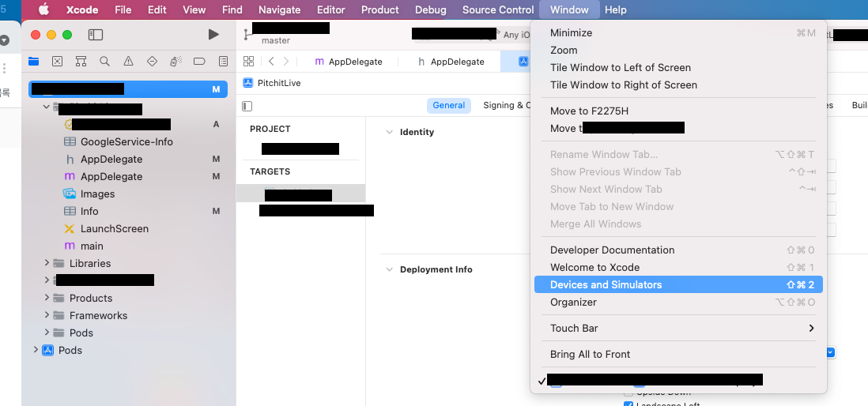Open the active project editor tab icon

pos(523,62)
